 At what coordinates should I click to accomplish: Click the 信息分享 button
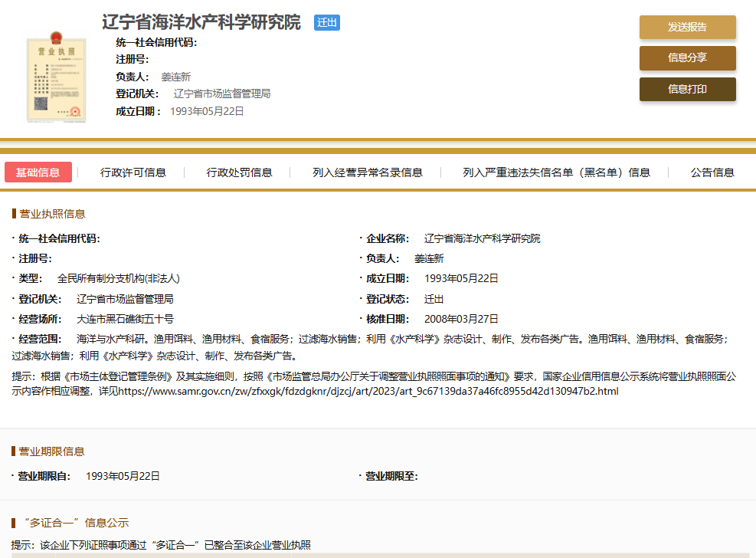(687, 57)
